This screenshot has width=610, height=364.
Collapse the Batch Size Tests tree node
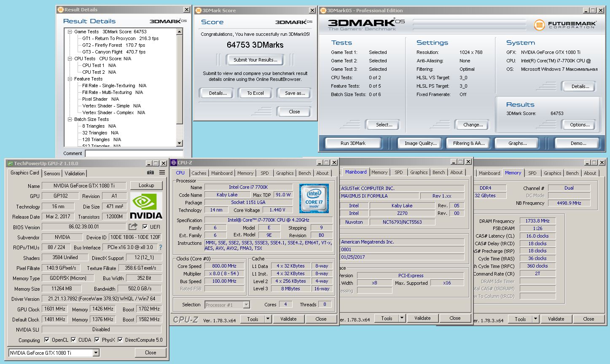pyautogui.click(x=70, y=119)
